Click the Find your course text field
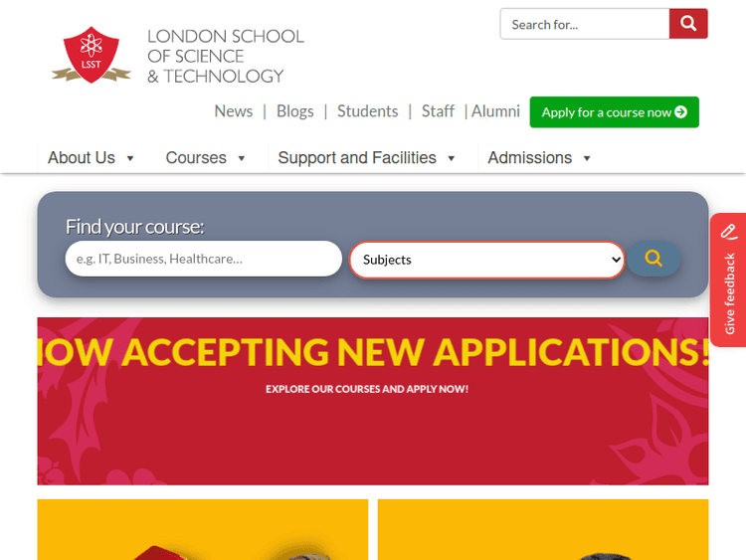The width and height of the screenshot is (746, 560). pos(204,259)
